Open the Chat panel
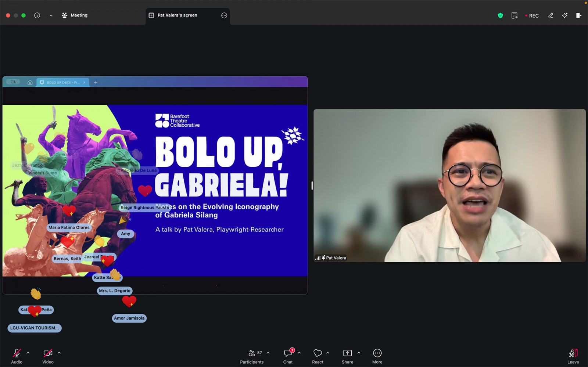The image size is (588, 367). pos(288,356)
